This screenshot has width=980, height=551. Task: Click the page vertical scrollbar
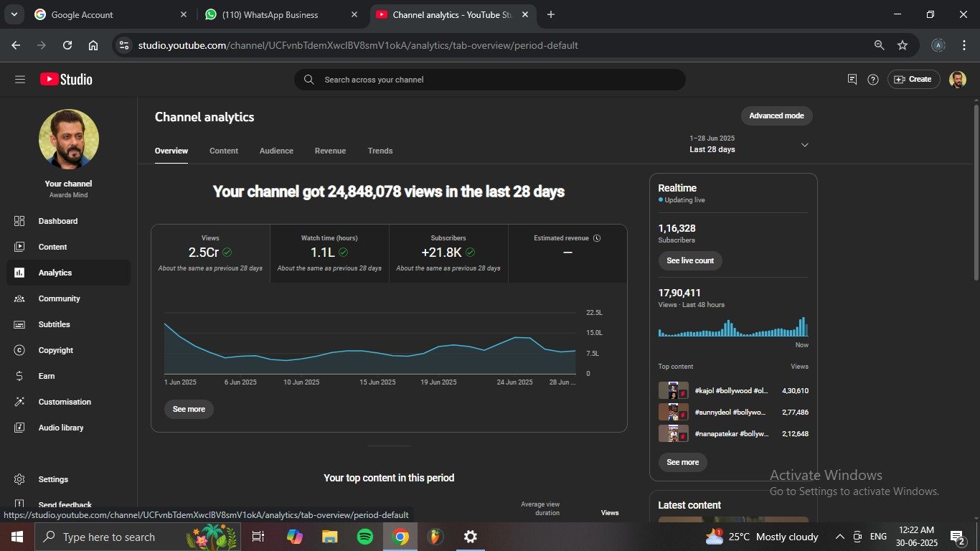point(976,192)
